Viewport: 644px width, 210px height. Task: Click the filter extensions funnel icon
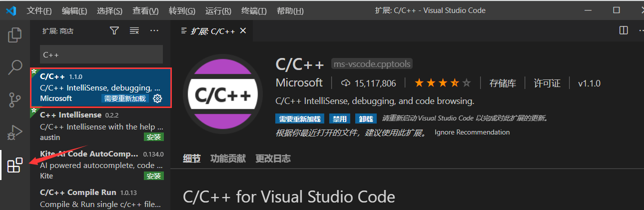click(114, 31)
